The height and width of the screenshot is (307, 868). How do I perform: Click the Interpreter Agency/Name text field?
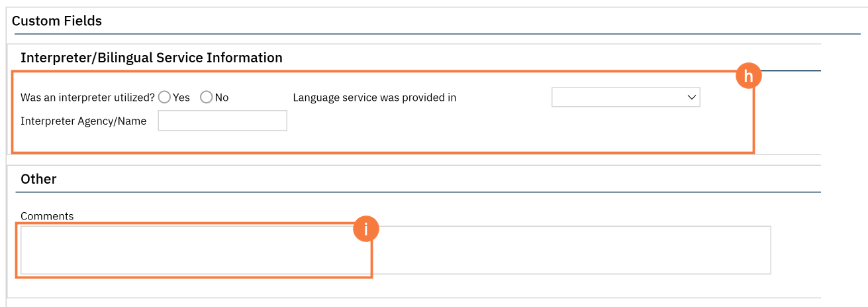[222, 121]
